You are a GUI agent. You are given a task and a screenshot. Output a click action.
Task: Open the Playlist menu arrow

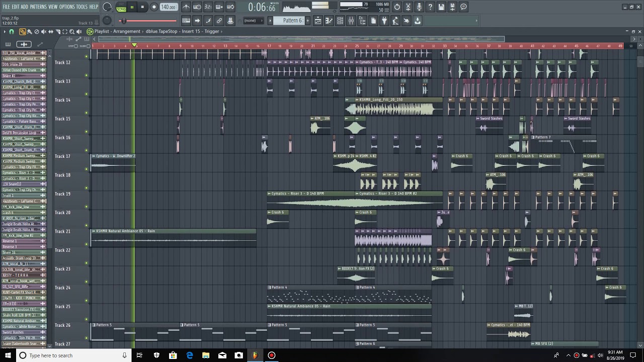click(5, 32)
